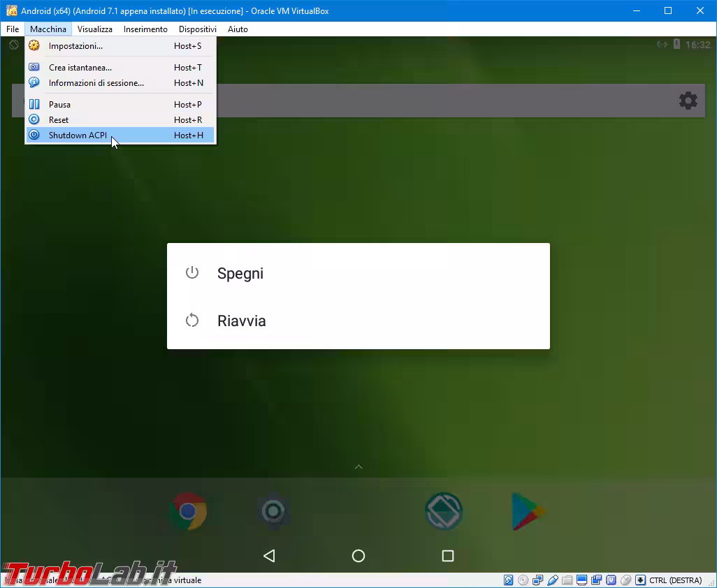The image size is (717, 588).
Task: Expand the app drawer up arrow
Action: (x=358, y=467)
